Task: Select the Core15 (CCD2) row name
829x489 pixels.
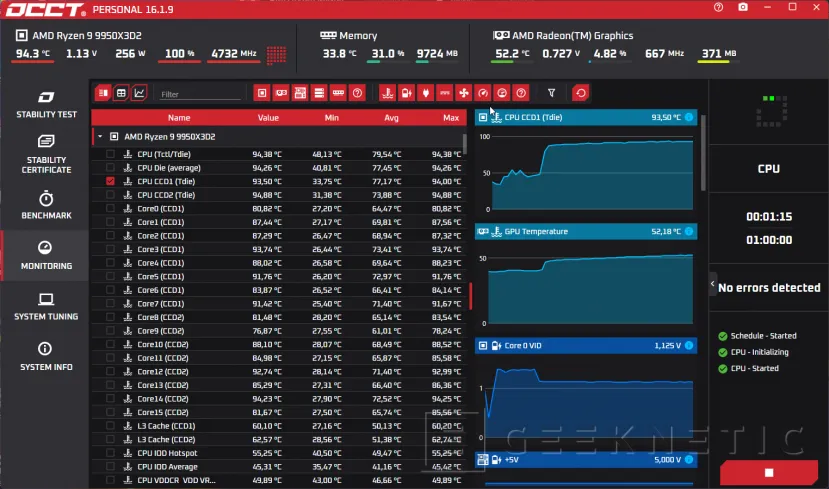Action: pyautogui.click(x=163, y=412)
